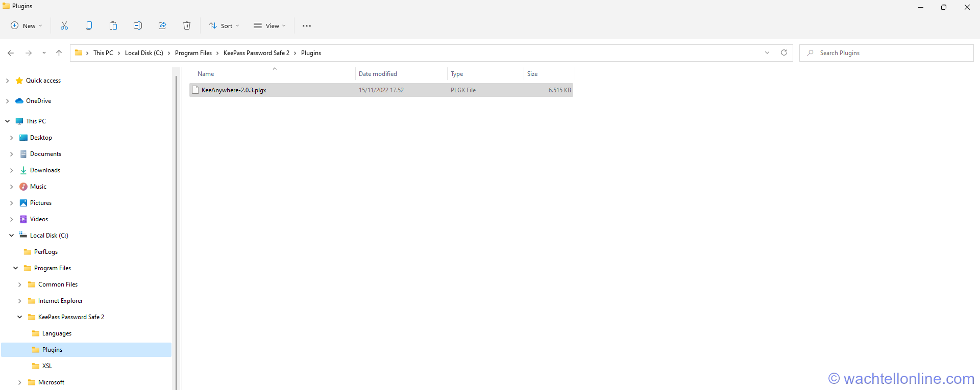Screen dimensions: 980x390
Task: Click the OneDrive cloud icon
Action: tap(19, 101)
